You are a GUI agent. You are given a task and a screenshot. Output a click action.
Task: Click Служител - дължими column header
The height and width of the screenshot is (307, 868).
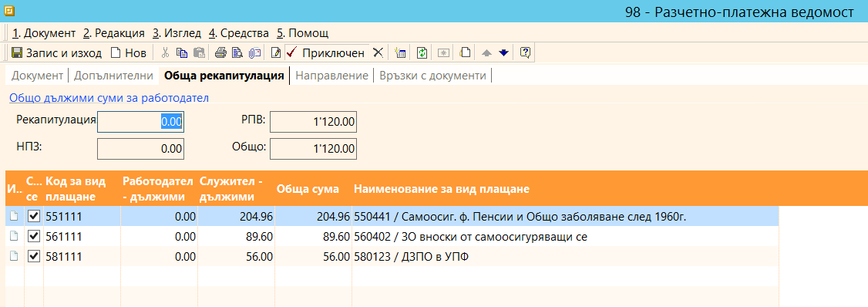coord(237,189)
